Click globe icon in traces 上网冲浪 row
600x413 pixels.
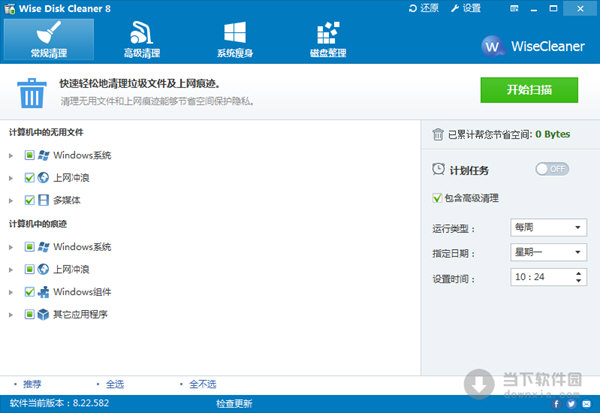pos(43,269)
